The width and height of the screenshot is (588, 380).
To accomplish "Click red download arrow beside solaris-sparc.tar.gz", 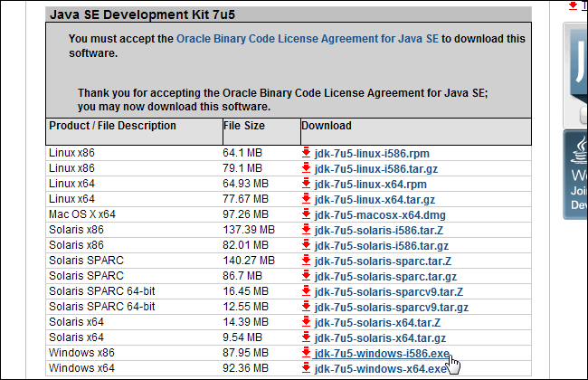I will (x=307, y=275).
